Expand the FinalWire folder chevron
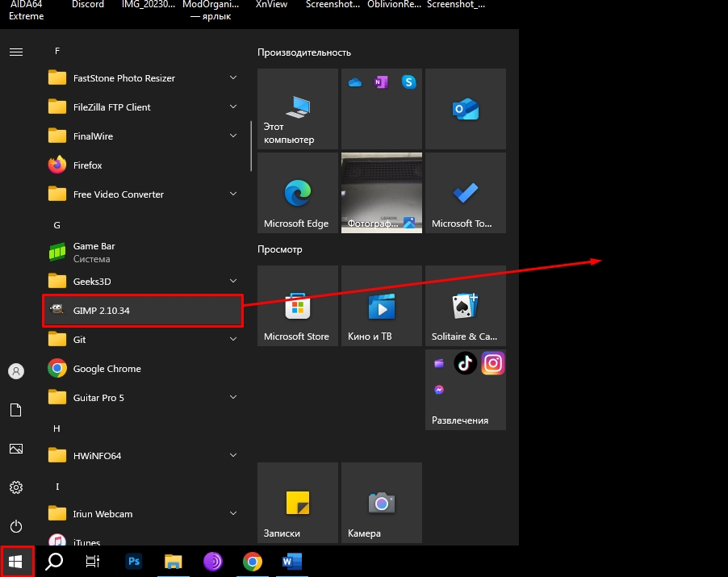 coord(233,136)
